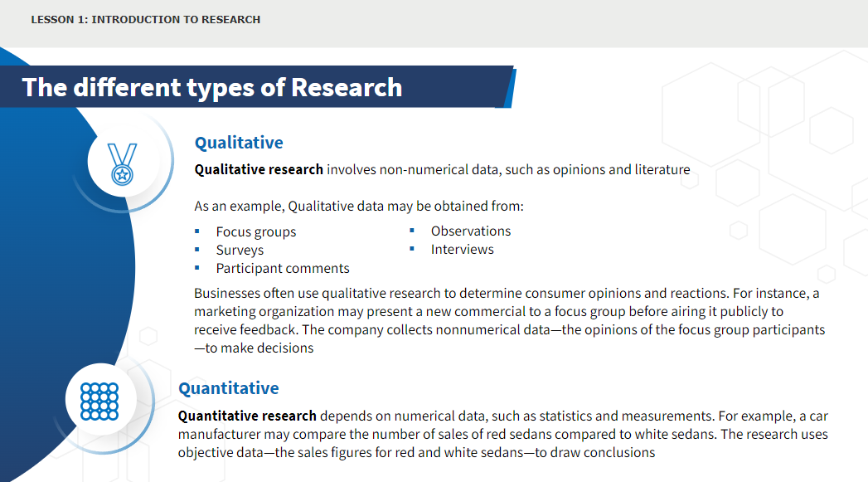Click the square bullet marker before Focus groups
Screen dimensions: 868x482
(197, 231)
